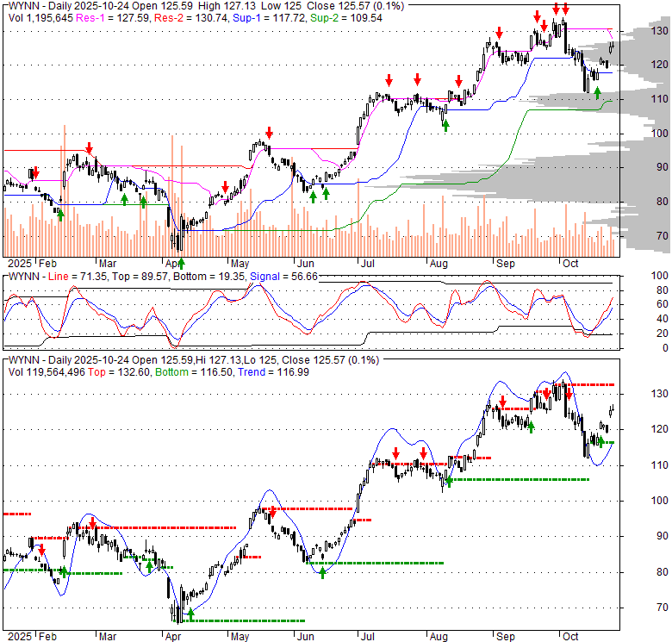
Task: Click the 'Trend = 116.99' label in bottom chart
Action: point(273,372)
